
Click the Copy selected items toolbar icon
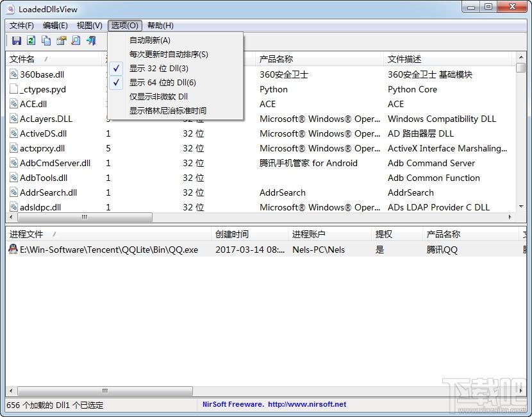46,41
